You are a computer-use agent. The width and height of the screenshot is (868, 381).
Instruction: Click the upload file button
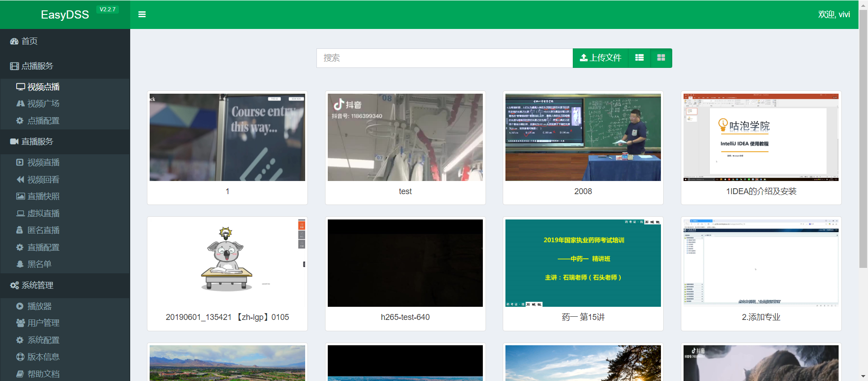pos(600,58)
